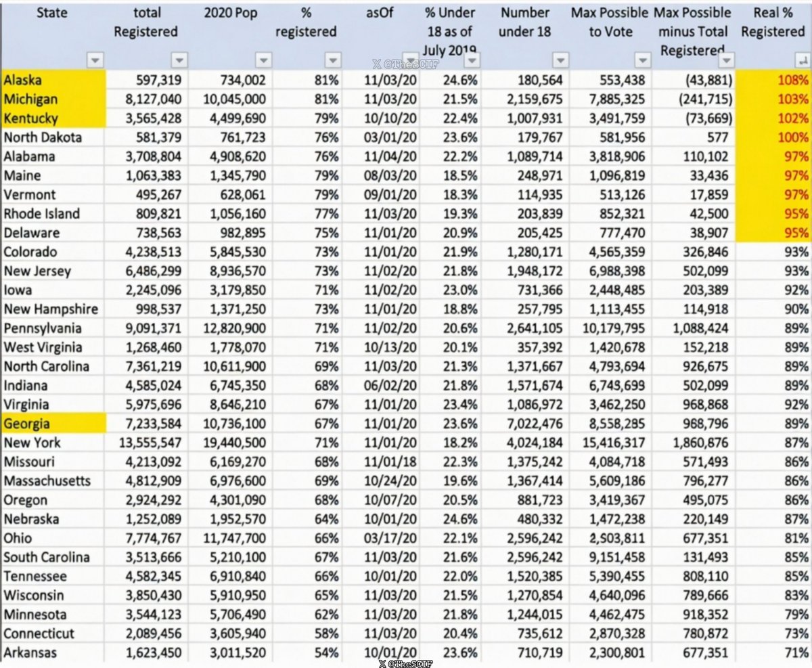Open the State column filter dropdown
812x668 pixels.
[95, 61]
